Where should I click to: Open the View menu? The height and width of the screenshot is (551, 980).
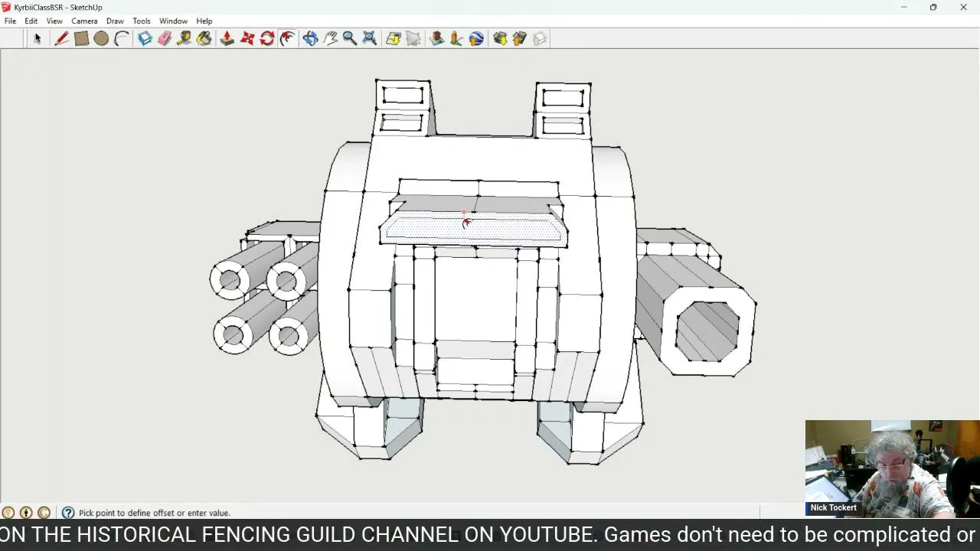(x=54, y=21)
